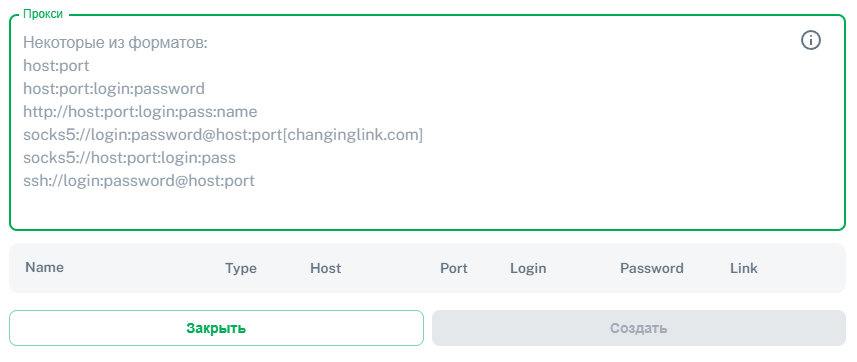Click the 'ssh://login:password@host:port' placeholder line

[x=139, y=180]
